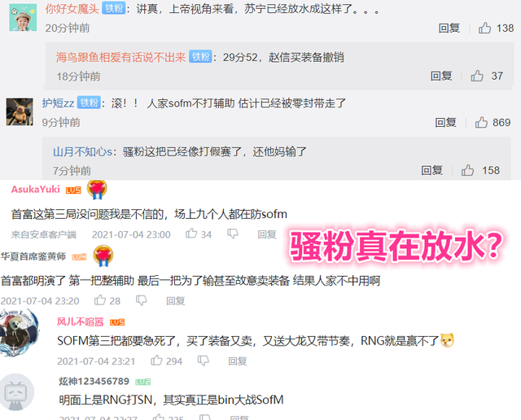Like the comment by 你好女魔头
Viewport: 521px width, 420px height.
tap(485, 28)
